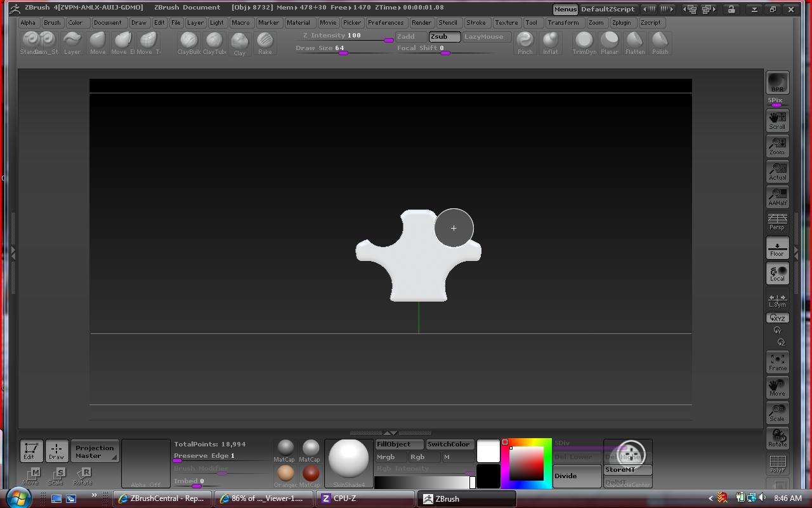The height and width of the screenshot is (508, 812).
Task: Toggle the Menus button
Action: point(565,10)
